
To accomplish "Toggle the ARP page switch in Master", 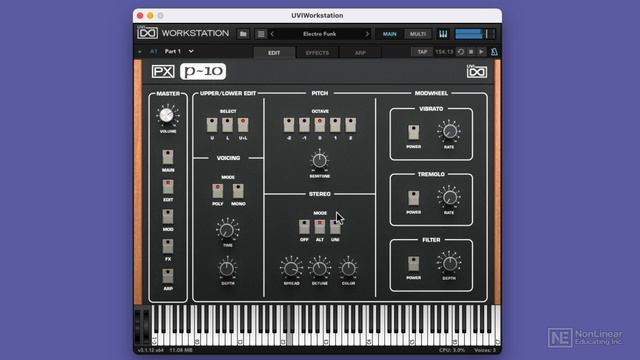I will [x=168, y=276].
